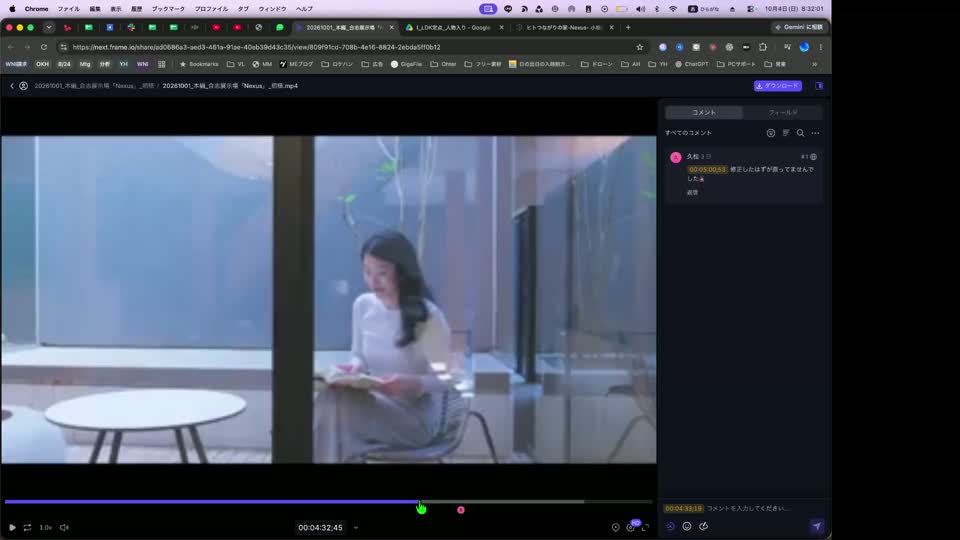Go back with the chevron arrow
Screen dimensions: 960x540
[x=12, y=86]
